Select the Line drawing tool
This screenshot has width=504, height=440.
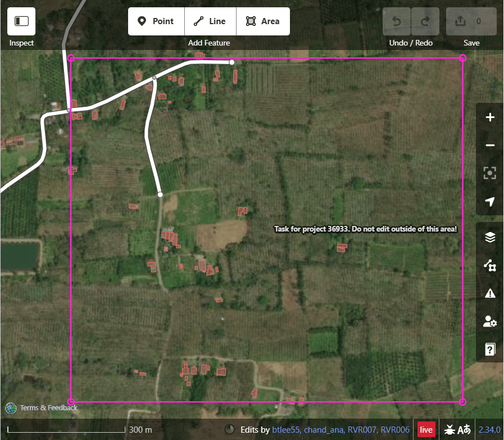coord(210,21)
